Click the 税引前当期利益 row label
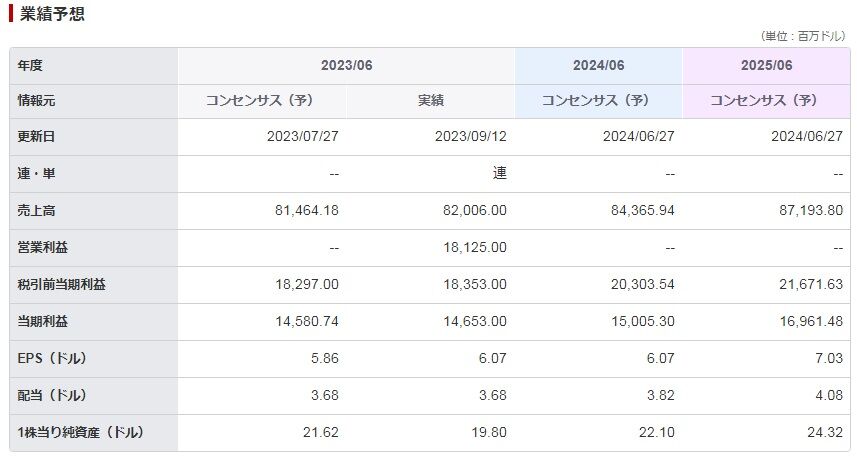The width and height of the screenshot is (857, 457). click(61, 285)
